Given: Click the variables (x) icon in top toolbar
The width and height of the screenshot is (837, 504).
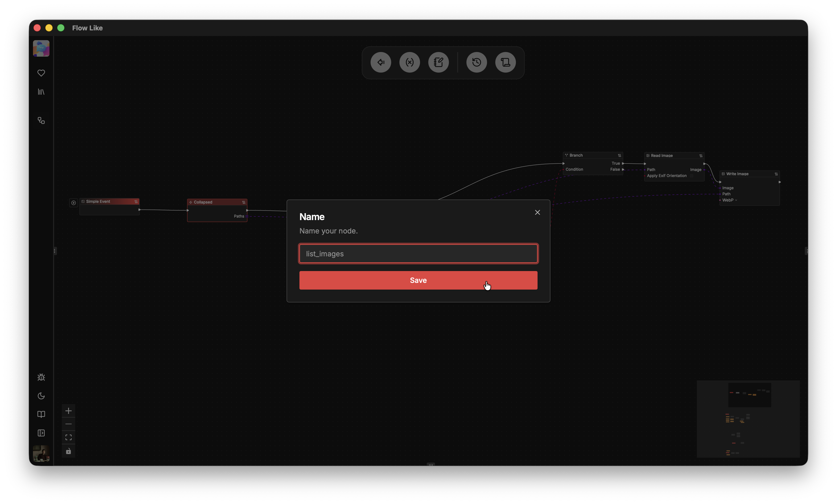Looking at the screenshot, I should tap(410, 62).
